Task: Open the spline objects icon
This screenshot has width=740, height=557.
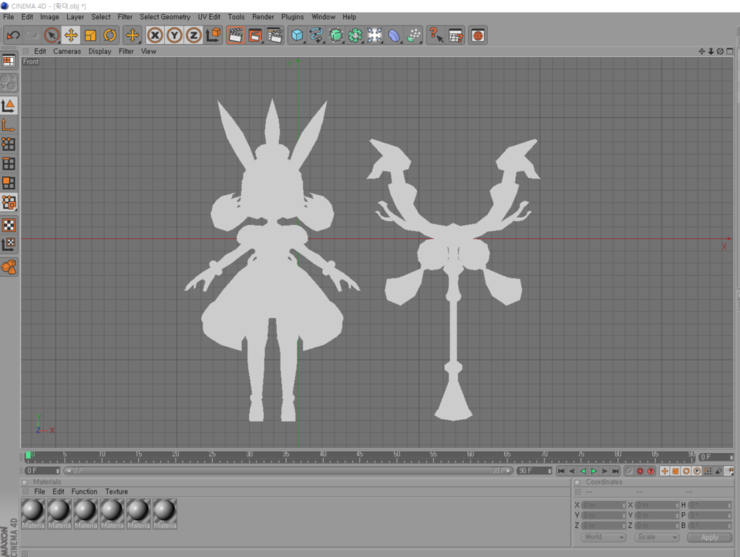Action: pos(316,35)
